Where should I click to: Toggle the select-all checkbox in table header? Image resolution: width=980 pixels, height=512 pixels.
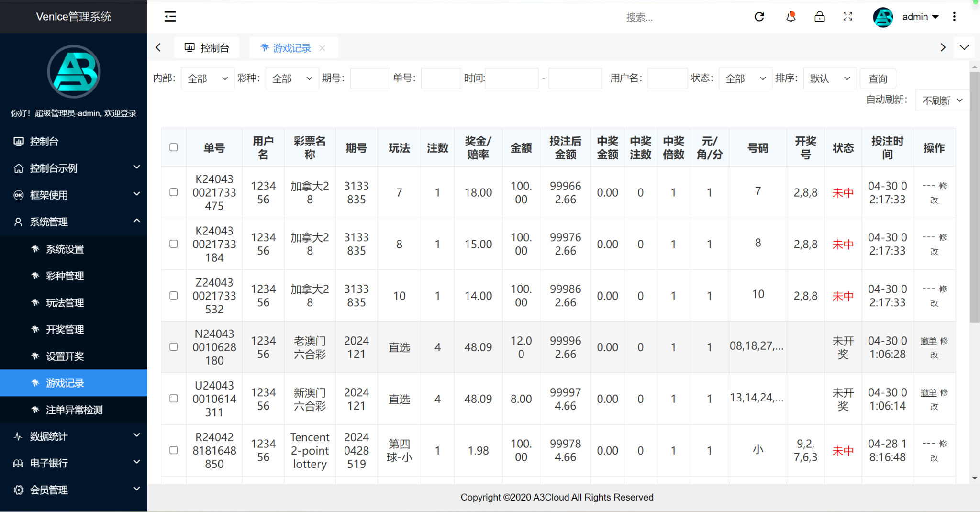[x=174, y=147]
